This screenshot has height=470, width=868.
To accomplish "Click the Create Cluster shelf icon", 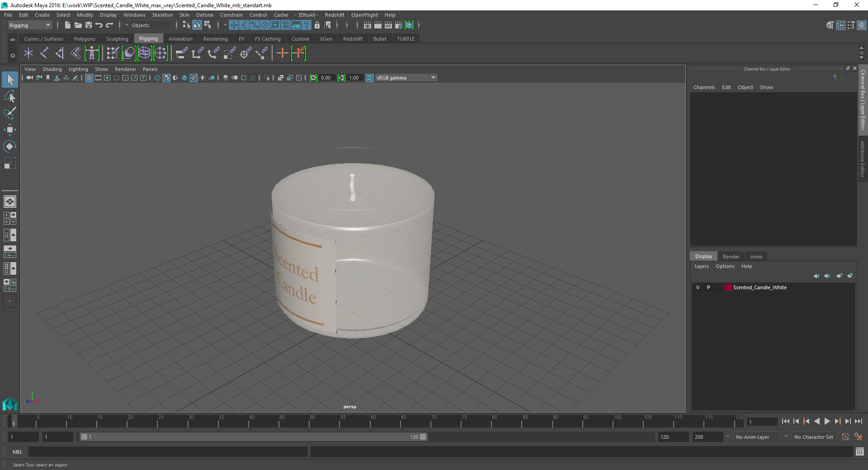I will pyautogui.click(x=160, y=53).
